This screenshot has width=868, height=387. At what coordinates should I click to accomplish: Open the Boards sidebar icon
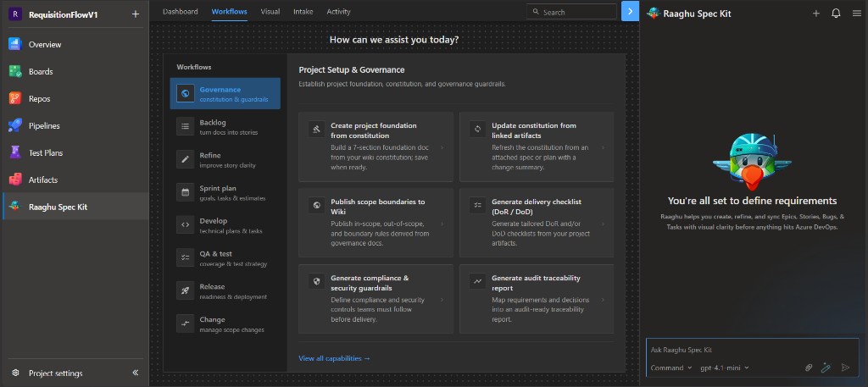pyautogui.click(x=14, y=71)
